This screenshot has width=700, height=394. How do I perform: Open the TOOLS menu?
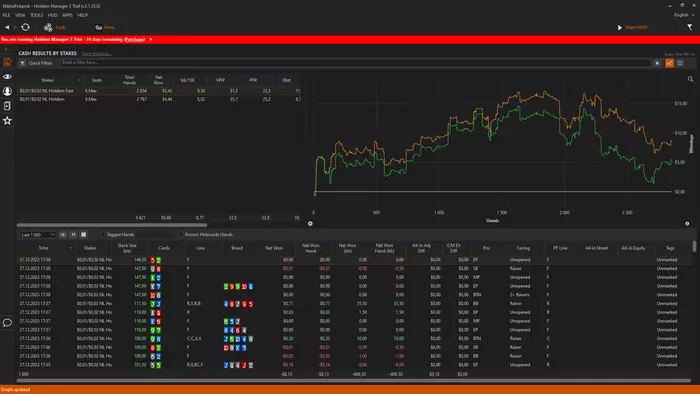point(37,15)
